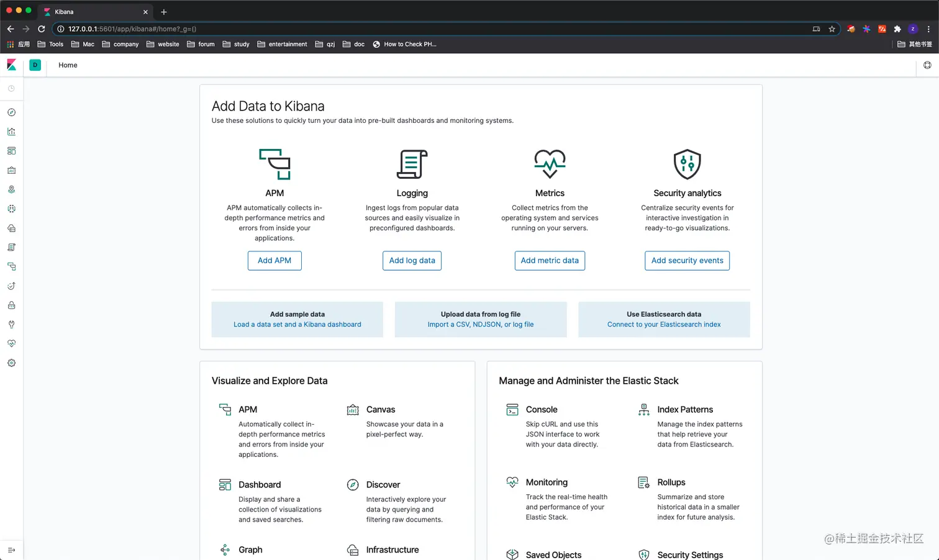Open Visualize from the sidebar chart icon
The height and width of the screenshot is (560, 939).
11,132
